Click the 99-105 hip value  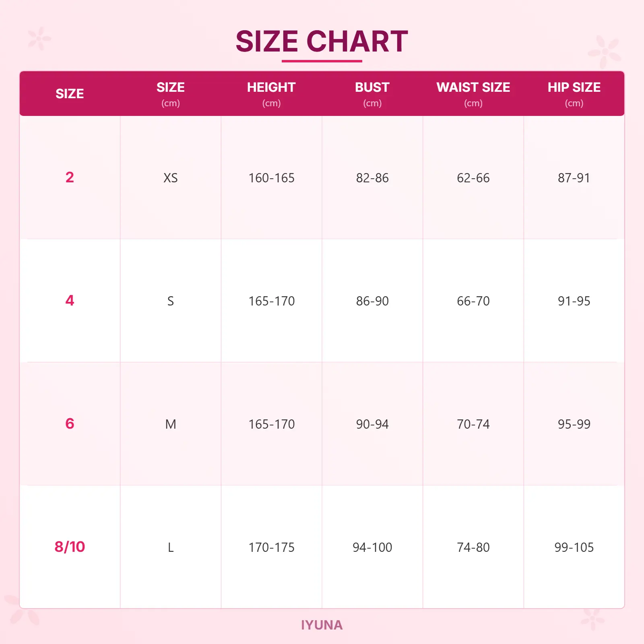point(574,547)
